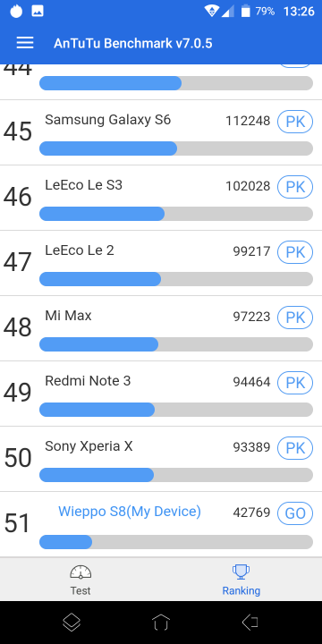Click the Samsung Galaxy S6 score bar
Screen dimensions: 322x644
click(x=176, y=148)
